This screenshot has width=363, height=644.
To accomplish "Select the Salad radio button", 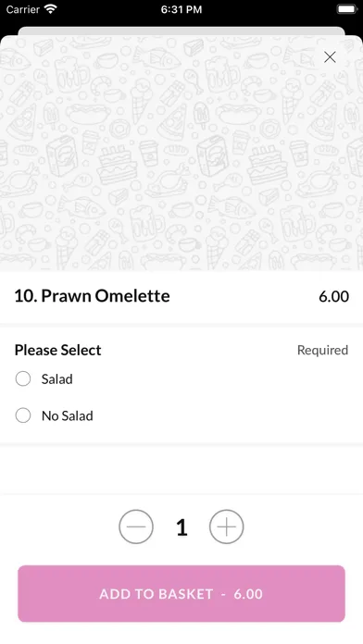I will 23,378.
